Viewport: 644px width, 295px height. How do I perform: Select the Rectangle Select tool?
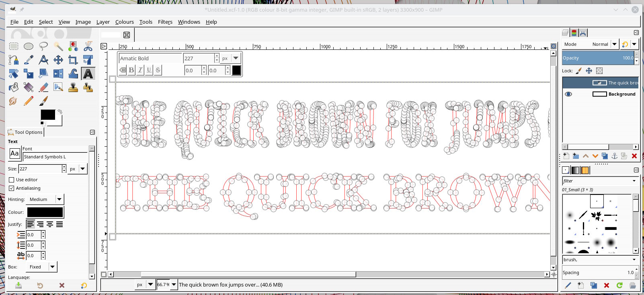tap(14, 46)
